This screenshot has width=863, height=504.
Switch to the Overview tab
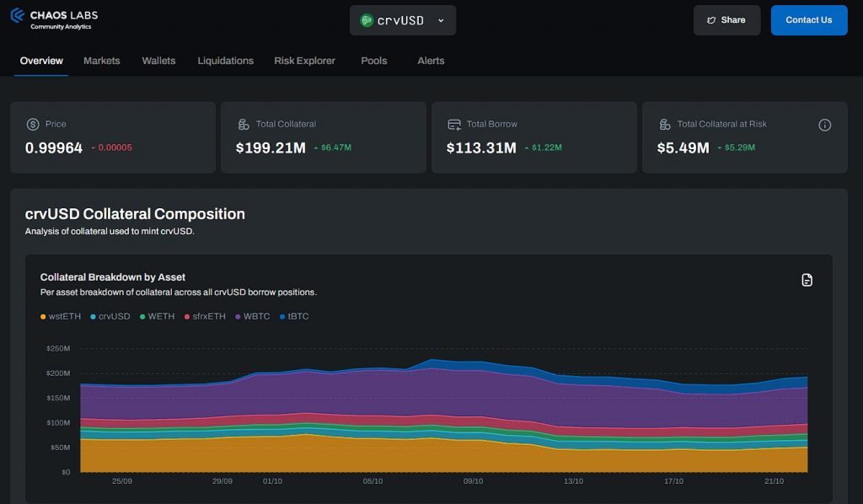[x=41, y=61]
